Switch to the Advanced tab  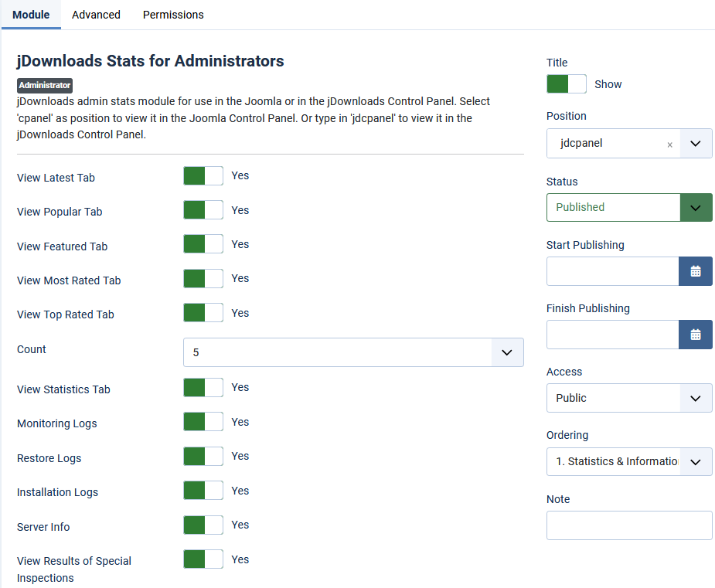pos(96,15)
